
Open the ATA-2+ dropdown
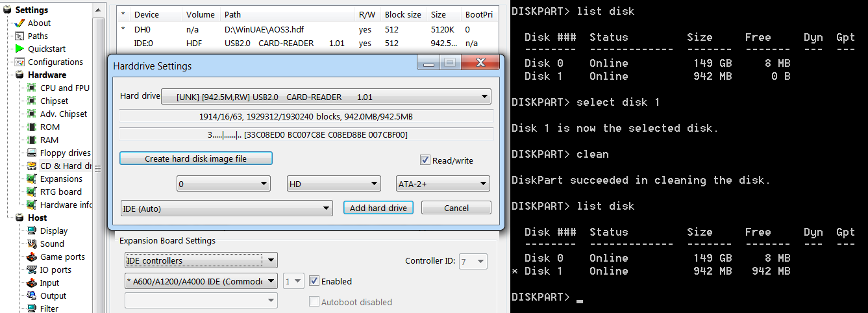[443, 184]
